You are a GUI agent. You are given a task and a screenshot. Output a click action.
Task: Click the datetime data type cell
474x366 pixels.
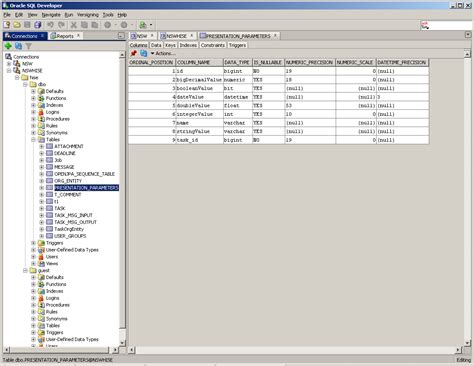point(238,97)
